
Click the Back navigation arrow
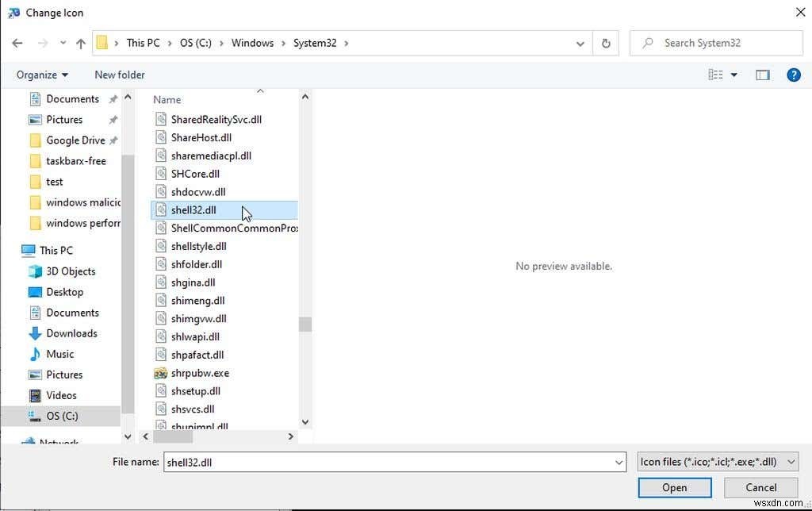tap(17, 43)
